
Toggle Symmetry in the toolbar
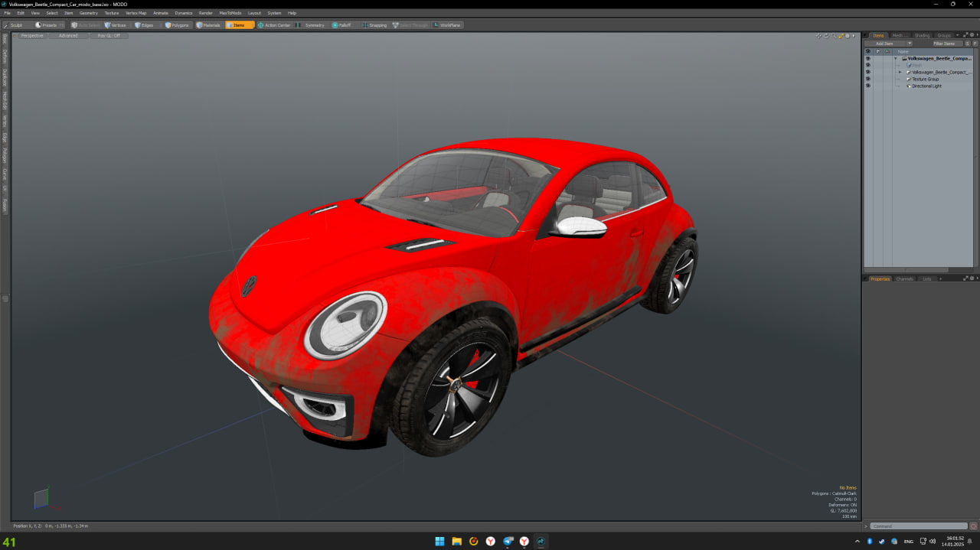[x=312, y=25]
